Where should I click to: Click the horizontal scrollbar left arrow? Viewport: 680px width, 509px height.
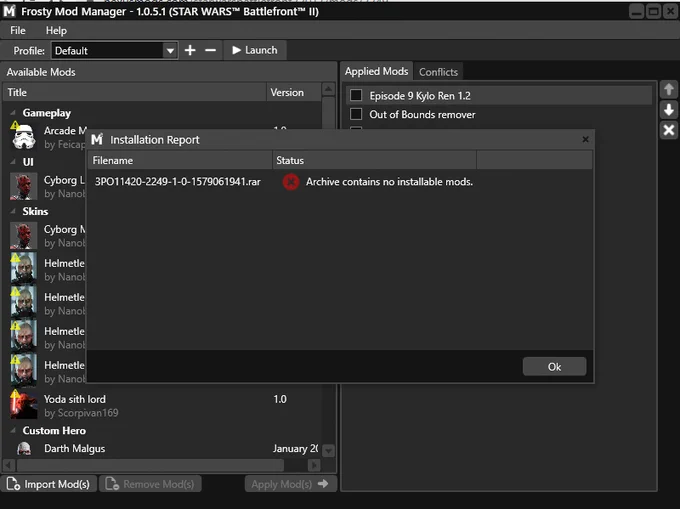[9, 466]
